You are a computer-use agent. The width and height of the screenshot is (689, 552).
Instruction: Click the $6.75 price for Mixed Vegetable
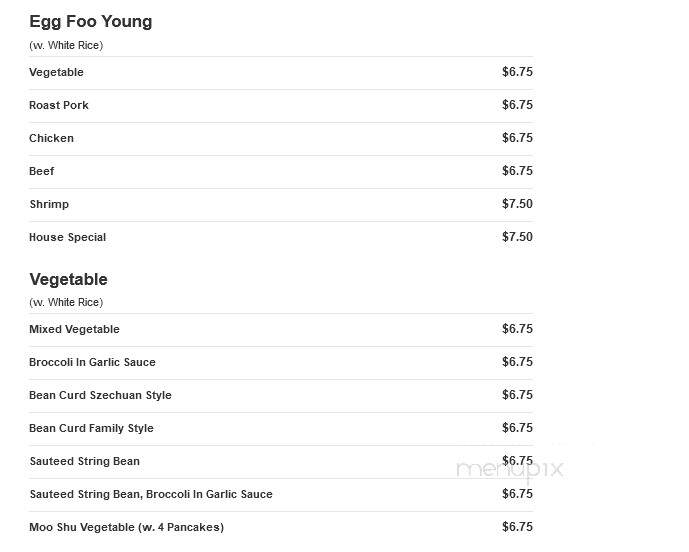coord(517,329)
